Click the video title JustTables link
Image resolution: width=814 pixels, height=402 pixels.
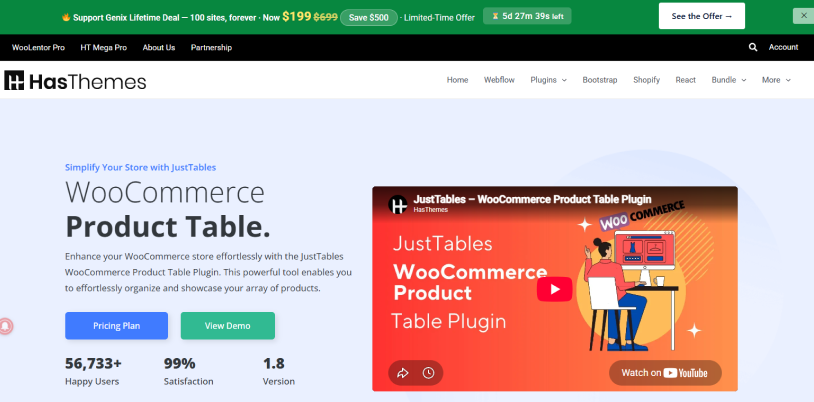click(x=532, y=199)
